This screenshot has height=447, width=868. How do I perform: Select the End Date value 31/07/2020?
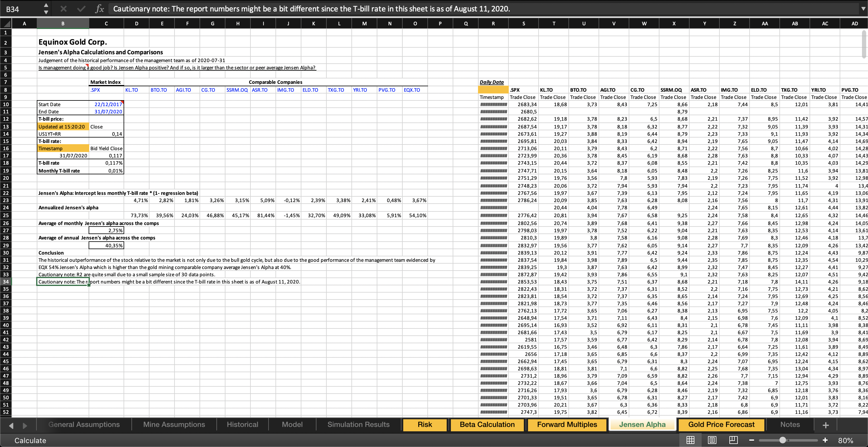[x=106, y=112]
